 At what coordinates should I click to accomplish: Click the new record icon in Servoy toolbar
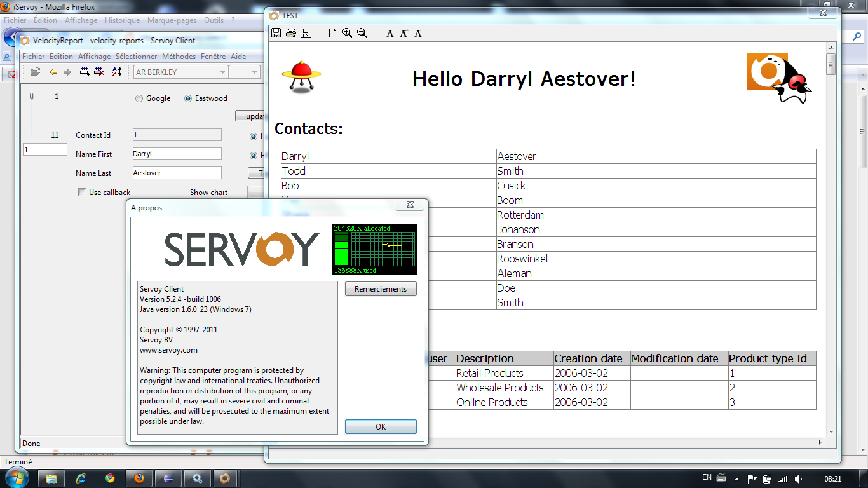point(85,72)
